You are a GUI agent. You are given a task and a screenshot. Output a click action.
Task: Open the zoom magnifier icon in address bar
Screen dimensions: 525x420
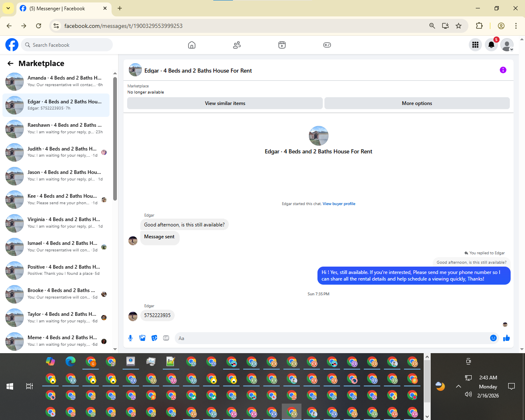(432, 26)
